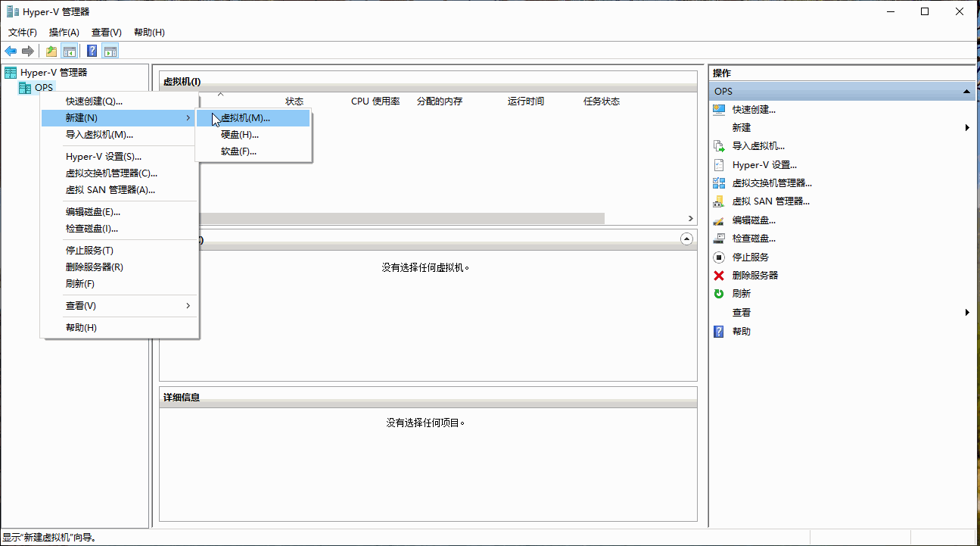Click the CPU 使用率 column header

(375, 101)
